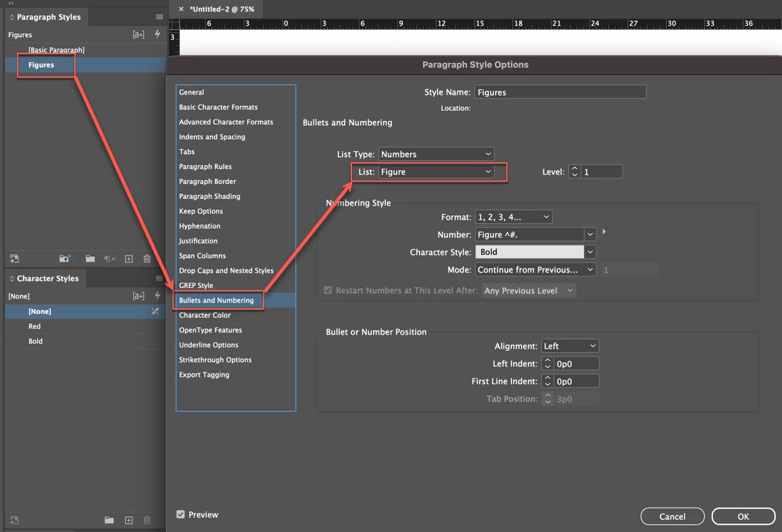Select Bold row in Character Styles panel
This screenshot has width=782, height=532.
pyautogui.click(x=86, y=341)
